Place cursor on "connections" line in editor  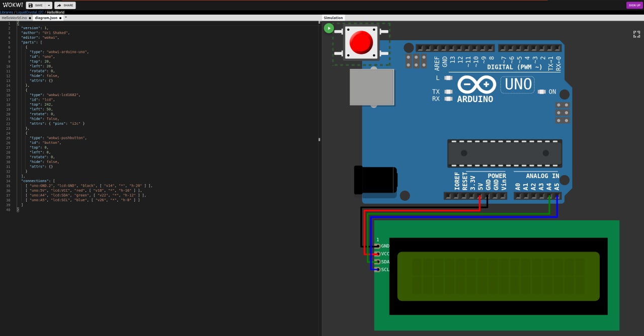pos(38,181)
